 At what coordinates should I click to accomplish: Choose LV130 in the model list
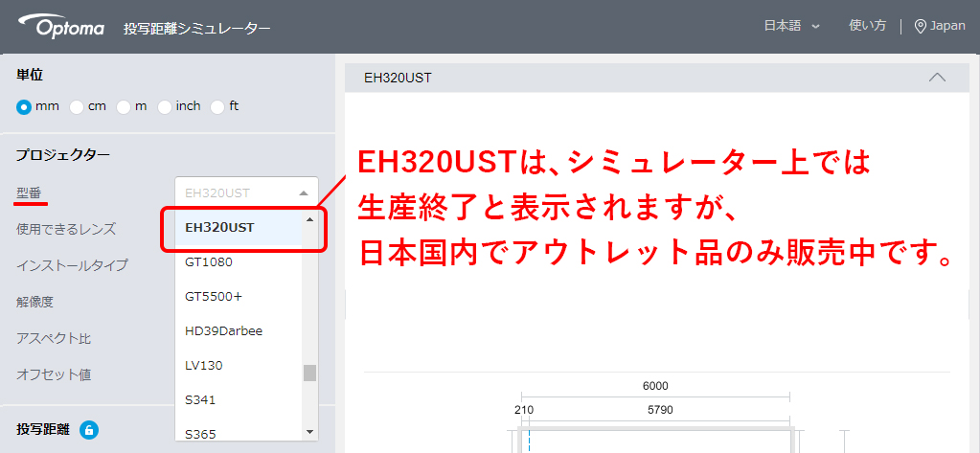coord(239,365)
